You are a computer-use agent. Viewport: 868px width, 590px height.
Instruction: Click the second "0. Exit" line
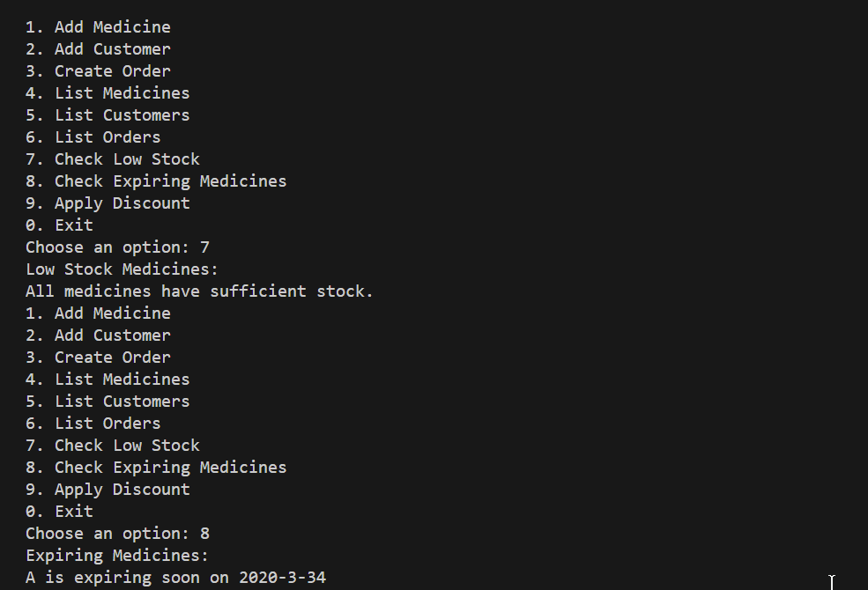coord(59,512)
